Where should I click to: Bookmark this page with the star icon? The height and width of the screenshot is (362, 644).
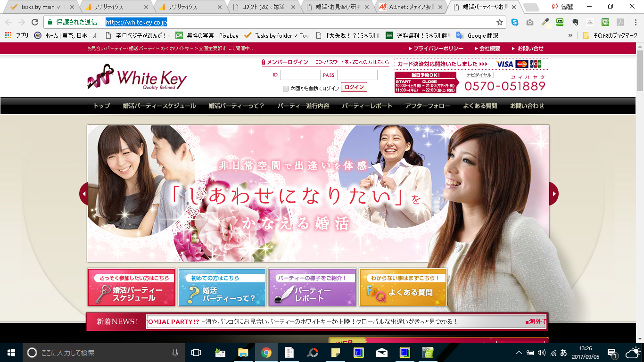[499, 22]
